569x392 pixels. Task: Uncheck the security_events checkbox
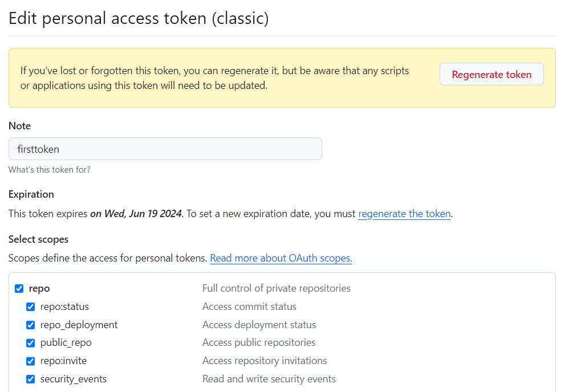tap(31, 379)
